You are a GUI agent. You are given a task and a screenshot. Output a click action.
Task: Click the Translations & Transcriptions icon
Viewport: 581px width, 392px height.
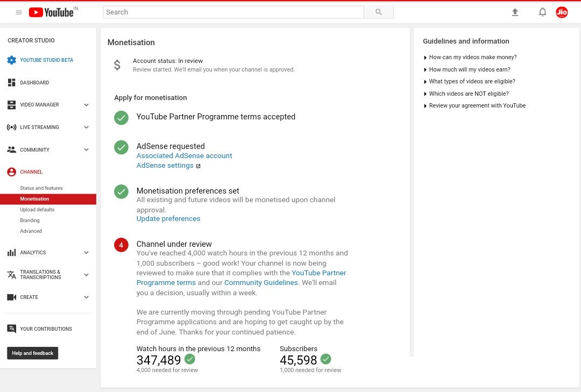11,275
